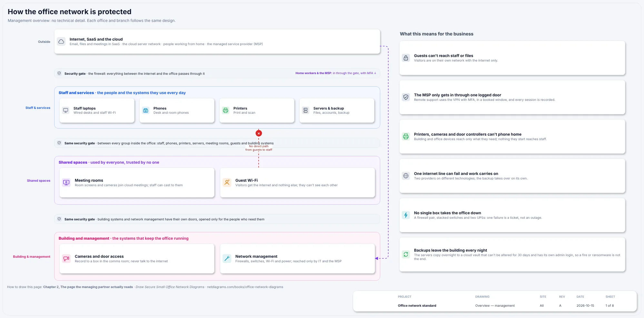Click the monitor icon for Staff laptops
The image size is (644, 318).
pos(66,111)
